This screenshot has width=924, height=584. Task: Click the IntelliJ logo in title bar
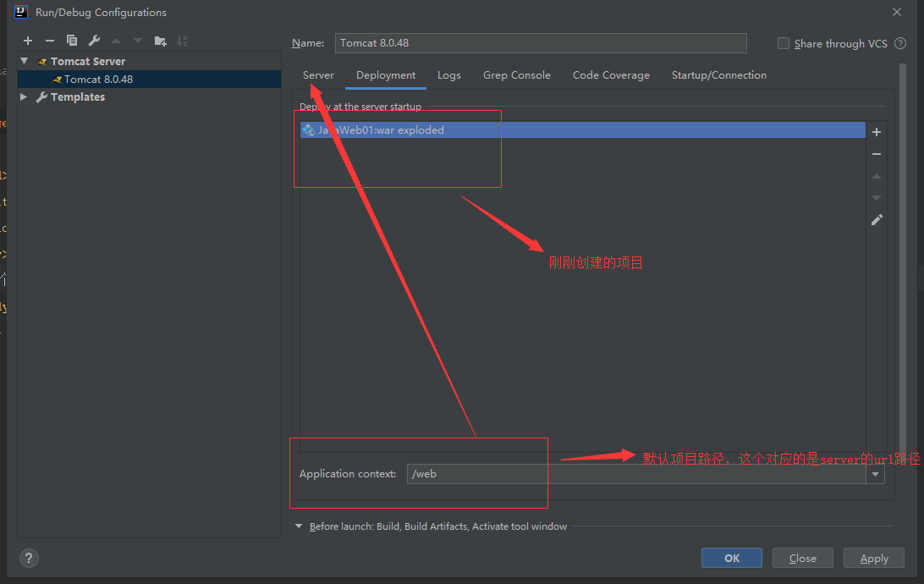click(x=20, y=12)
